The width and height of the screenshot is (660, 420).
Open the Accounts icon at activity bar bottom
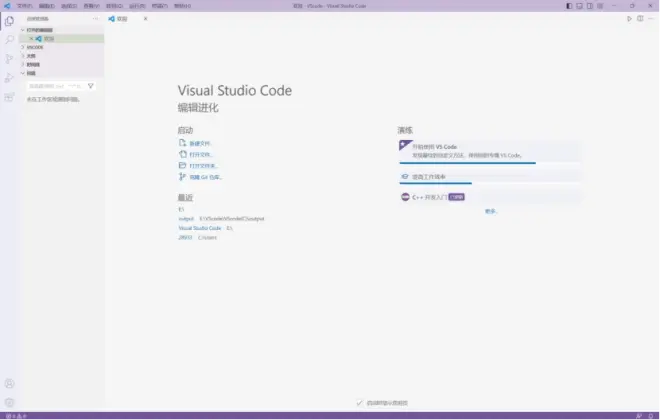[9, 383]
